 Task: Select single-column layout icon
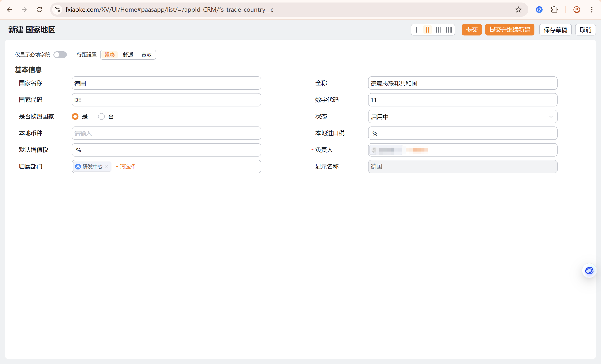pyautogui.click(x=417, y=30)
